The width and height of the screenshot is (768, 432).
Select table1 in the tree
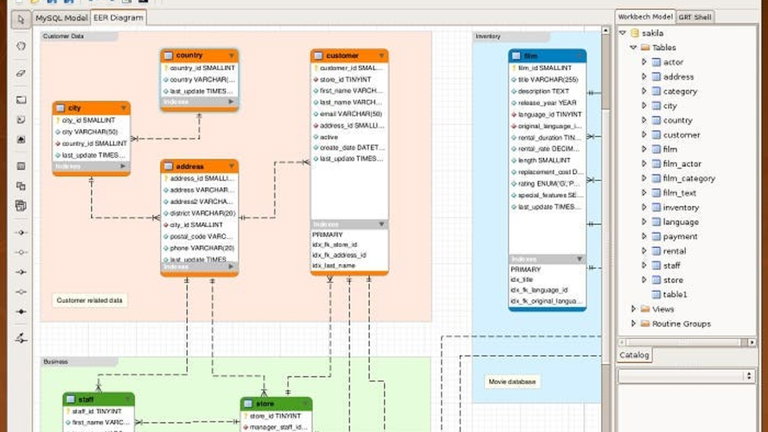(x=674, y=295)
